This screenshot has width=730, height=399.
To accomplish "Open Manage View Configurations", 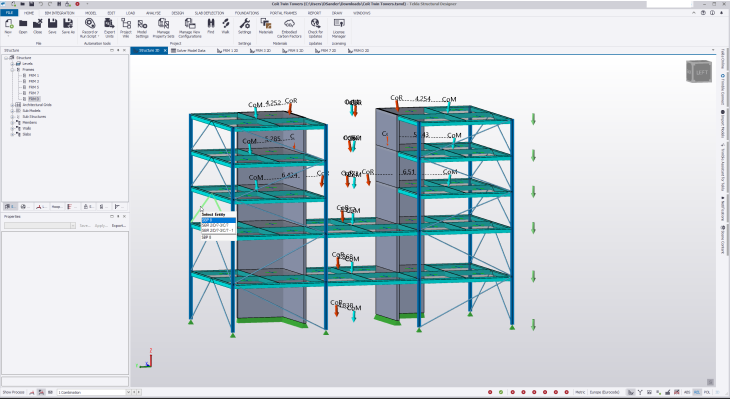I will click(190, 28).
